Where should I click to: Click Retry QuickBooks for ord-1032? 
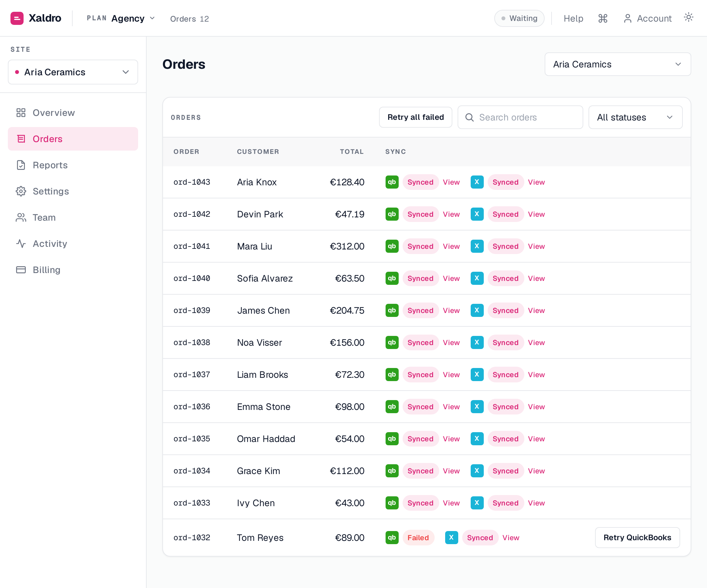pyautogui.click(x=637, y=538)
